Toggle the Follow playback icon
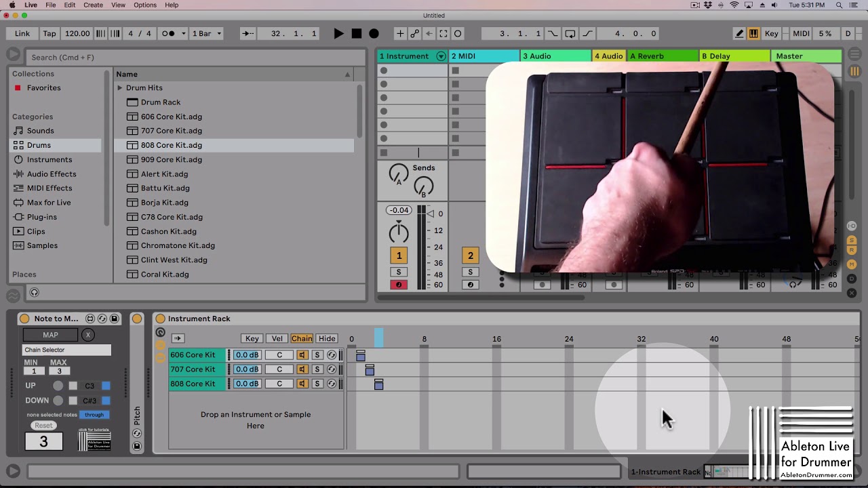The height and width of the screenshot is (488, 868). click(248, 33)
